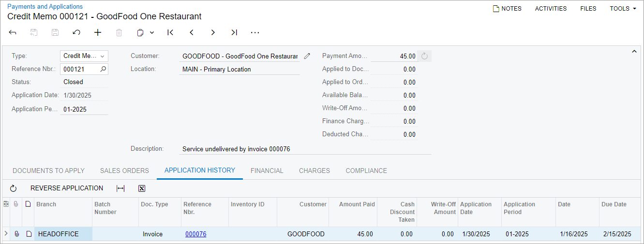Open the more actions ellipsis menu
This screenshot has height=244, width=644.
point(255,32)
